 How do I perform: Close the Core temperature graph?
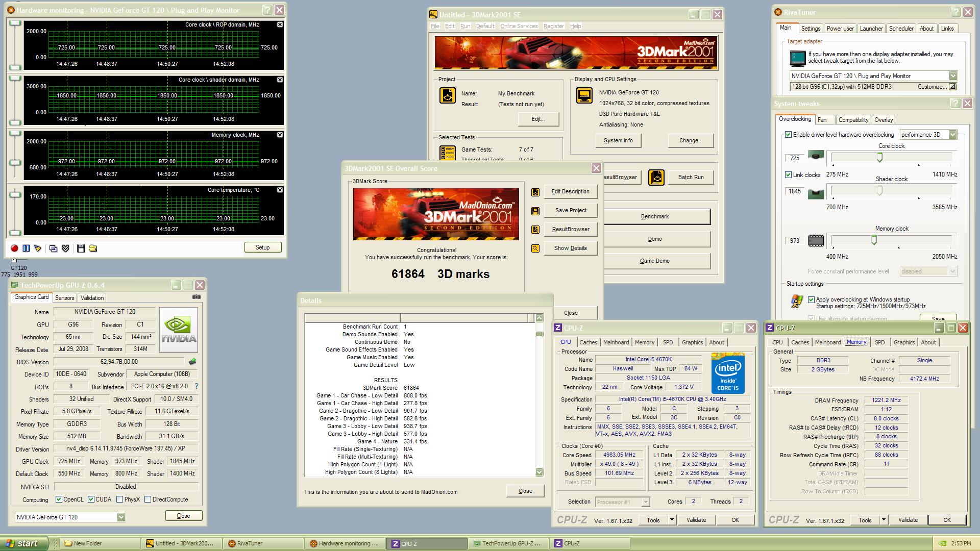280,190
